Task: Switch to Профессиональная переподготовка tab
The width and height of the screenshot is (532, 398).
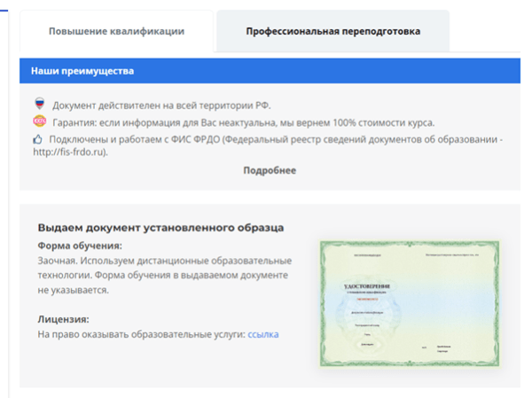Action: 332,31
